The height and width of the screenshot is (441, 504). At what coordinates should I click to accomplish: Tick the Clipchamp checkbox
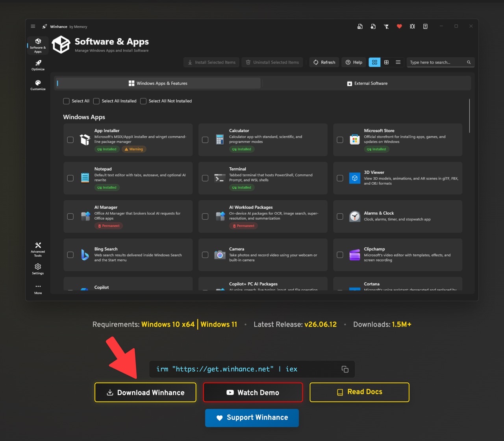[x=340, y=255]
